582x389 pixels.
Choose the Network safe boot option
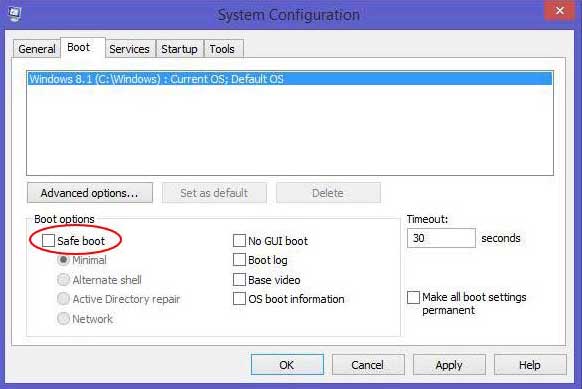click(63, 318)
